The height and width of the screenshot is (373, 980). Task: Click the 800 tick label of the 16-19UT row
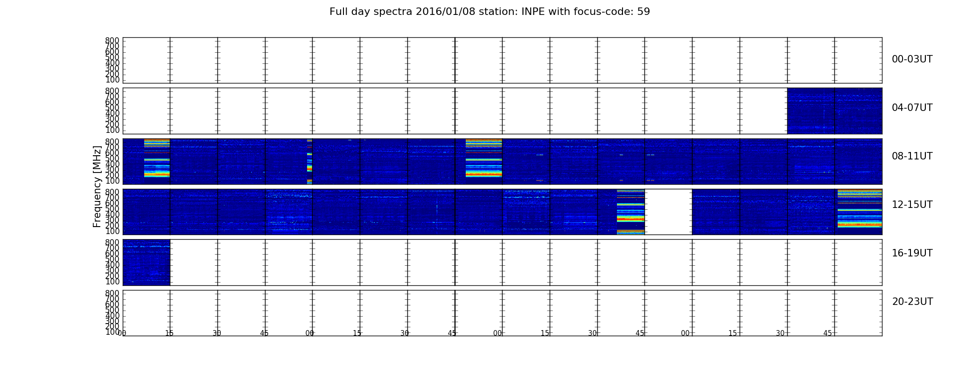click(112, 242)
